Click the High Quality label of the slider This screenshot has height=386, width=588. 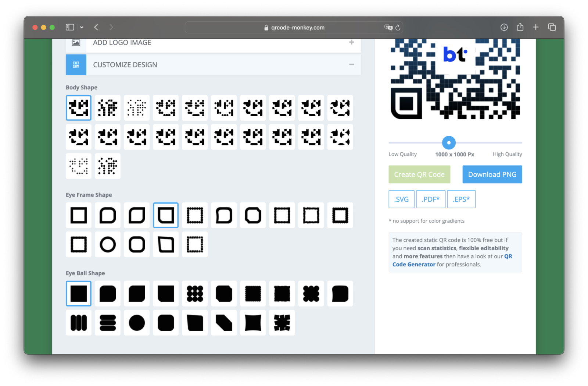[x=507, y=154]
